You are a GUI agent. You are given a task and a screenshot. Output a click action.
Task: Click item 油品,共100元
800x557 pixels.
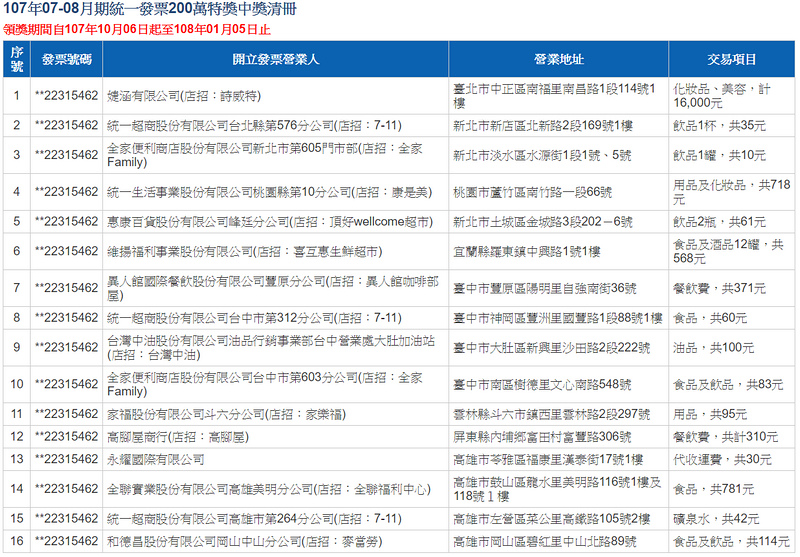pos(732,347)
